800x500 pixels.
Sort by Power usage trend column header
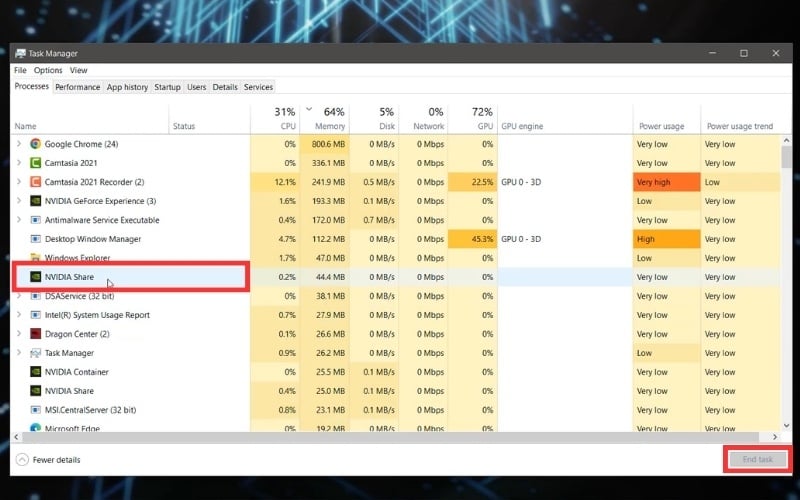click(x=741, y=119)
